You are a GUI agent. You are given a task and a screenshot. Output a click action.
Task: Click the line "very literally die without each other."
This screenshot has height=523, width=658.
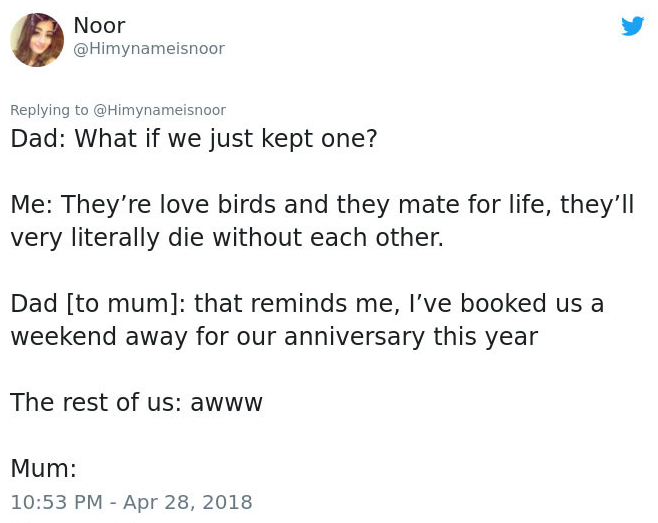point(226,238)
